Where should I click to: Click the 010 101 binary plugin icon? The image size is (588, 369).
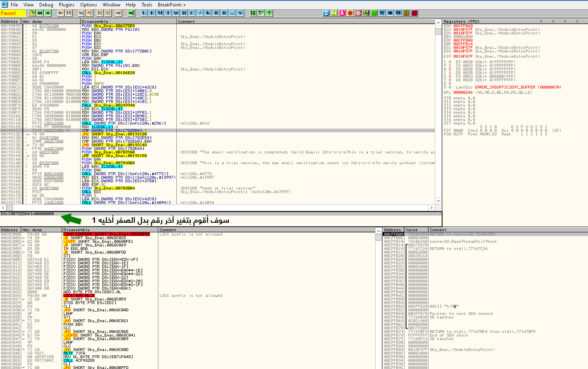click(366, 13)
